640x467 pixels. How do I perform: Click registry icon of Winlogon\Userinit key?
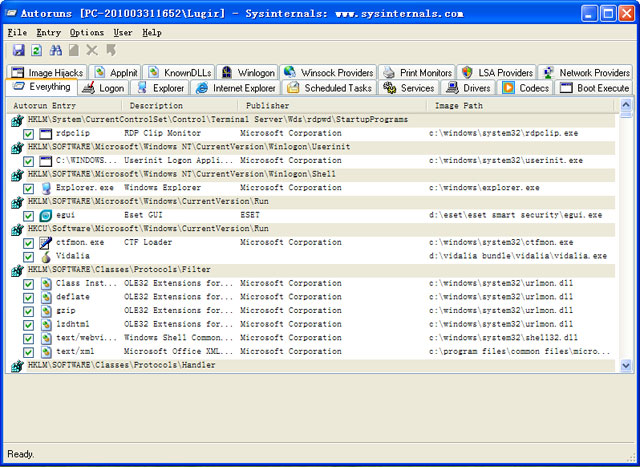(x=17, y=147)
